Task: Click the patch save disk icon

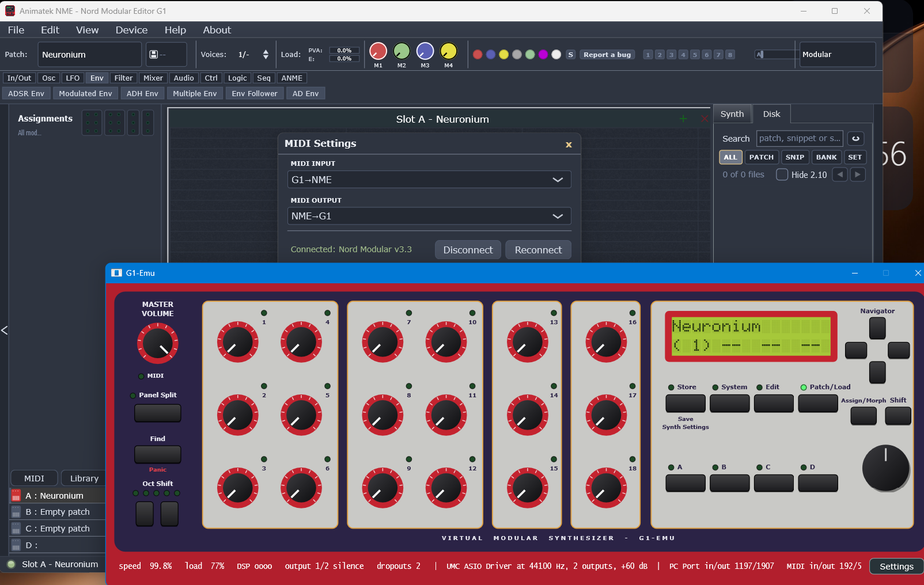Action: [154, 54]
